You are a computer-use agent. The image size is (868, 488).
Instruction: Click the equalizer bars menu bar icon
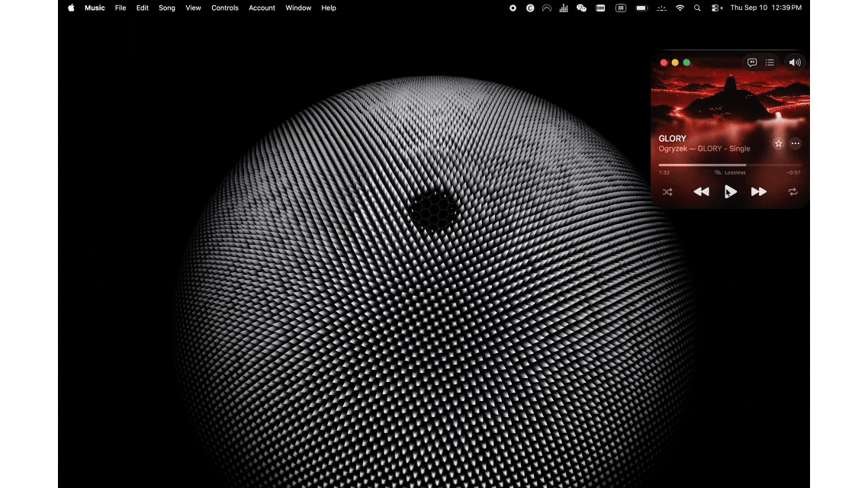pos(564,8)
